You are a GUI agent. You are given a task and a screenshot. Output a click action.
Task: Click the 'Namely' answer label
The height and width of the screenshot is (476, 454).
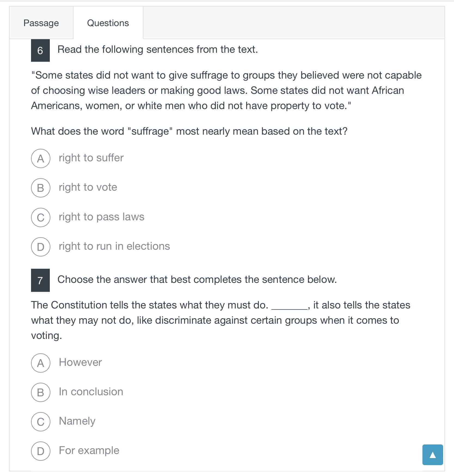[77, 421]
